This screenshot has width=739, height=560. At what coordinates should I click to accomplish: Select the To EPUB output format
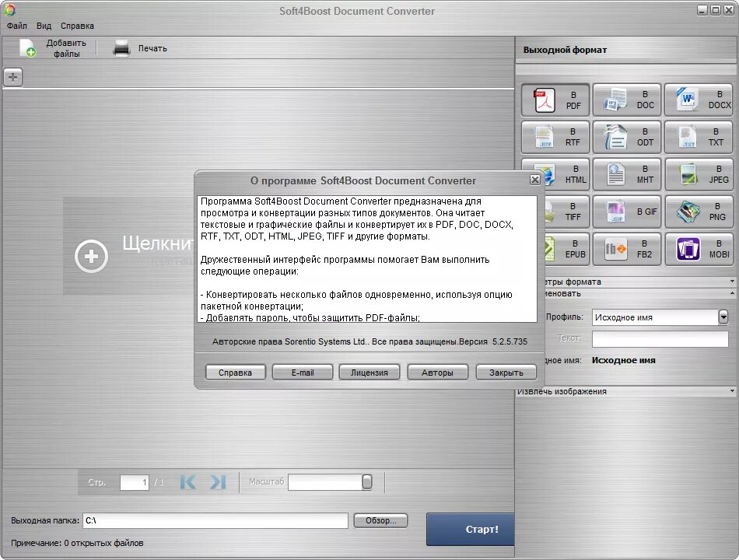coord(566,249)
